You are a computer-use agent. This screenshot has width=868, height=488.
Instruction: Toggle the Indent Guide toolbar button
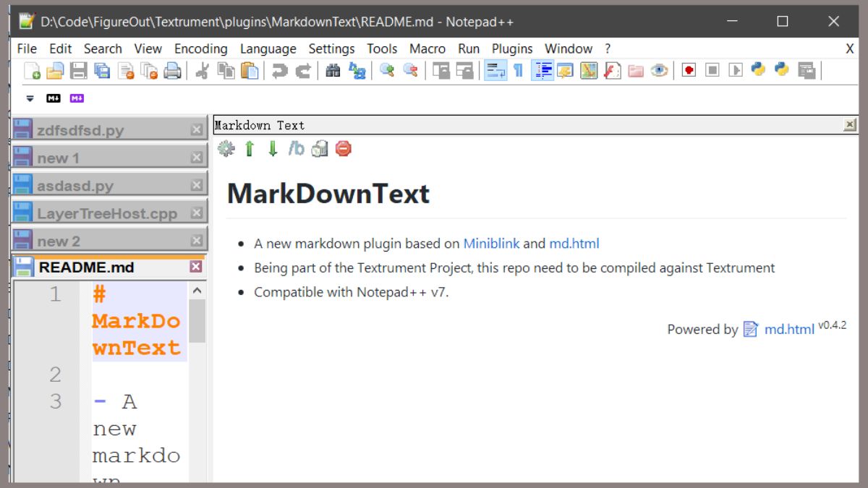coord(542,71)
